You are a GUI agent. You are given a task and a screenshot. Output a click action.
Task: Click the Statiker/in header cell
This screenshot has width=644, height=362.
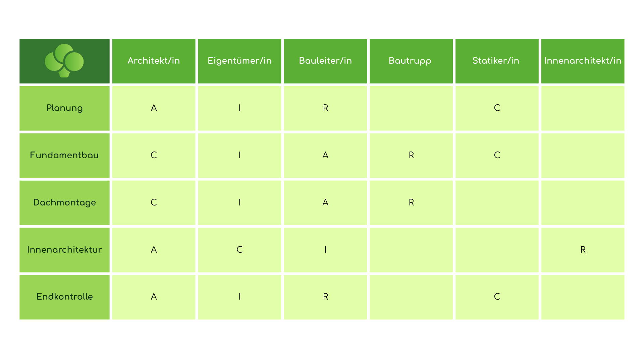coord(497,61)
